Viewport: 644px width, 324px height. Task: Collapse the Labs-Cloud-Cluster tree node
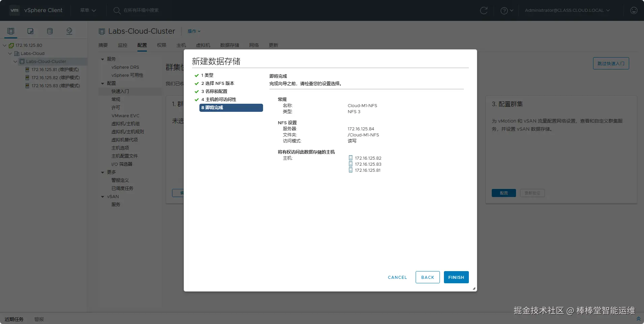click(15, 62)
